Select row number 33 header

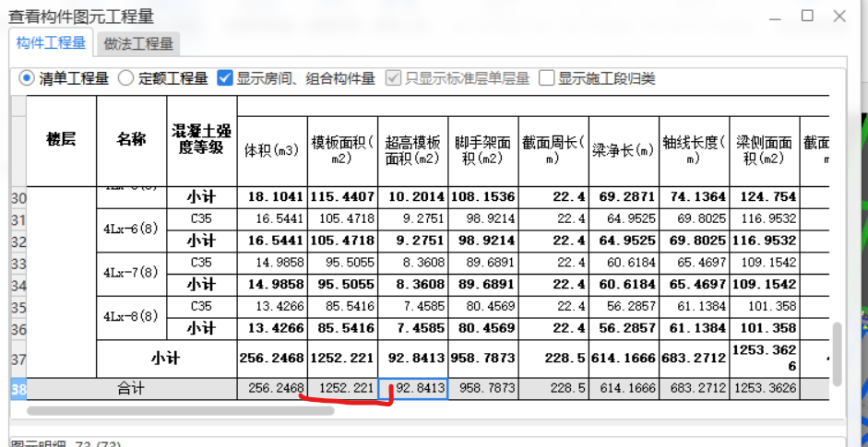coord(18,264)
